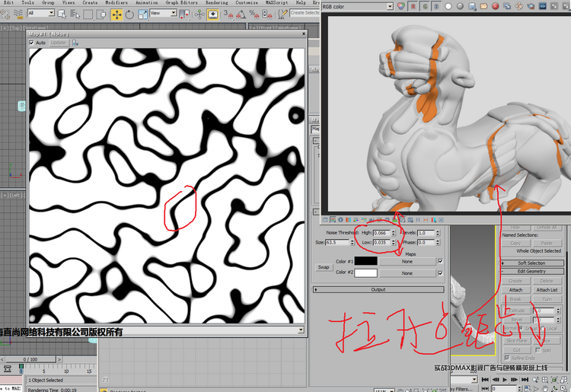Toggle the Refine Ends checkbox
Image resolution: width=571 pixels, height=392 pixels.
point(507,359)
